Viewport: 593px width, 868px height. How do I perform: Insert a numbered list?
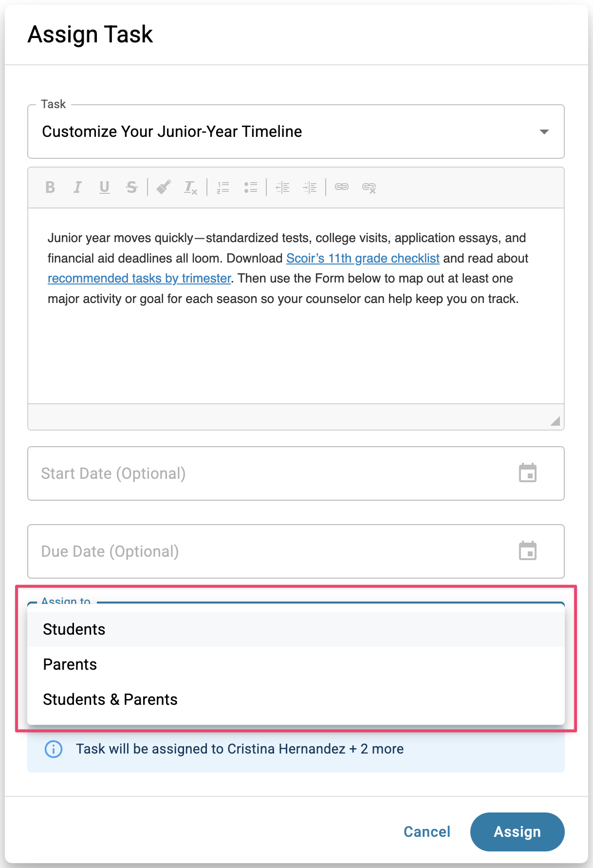(223, 188)
